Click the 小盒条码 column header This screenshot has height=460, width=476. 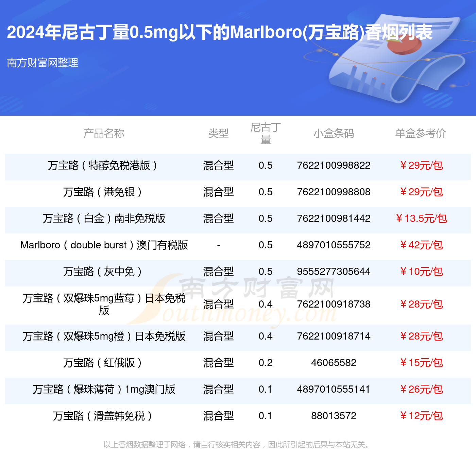coord(334,133)
